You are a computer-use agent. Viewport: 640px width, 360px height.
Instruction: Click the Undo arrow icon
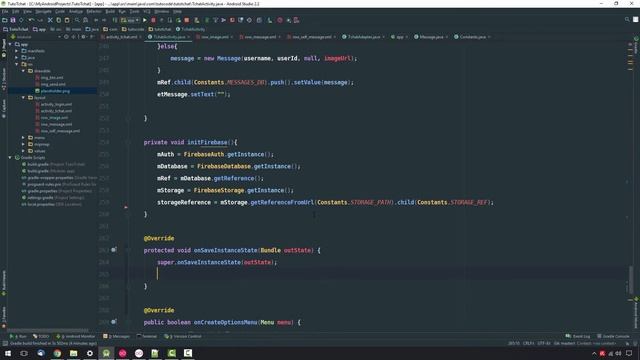[31, 20]
